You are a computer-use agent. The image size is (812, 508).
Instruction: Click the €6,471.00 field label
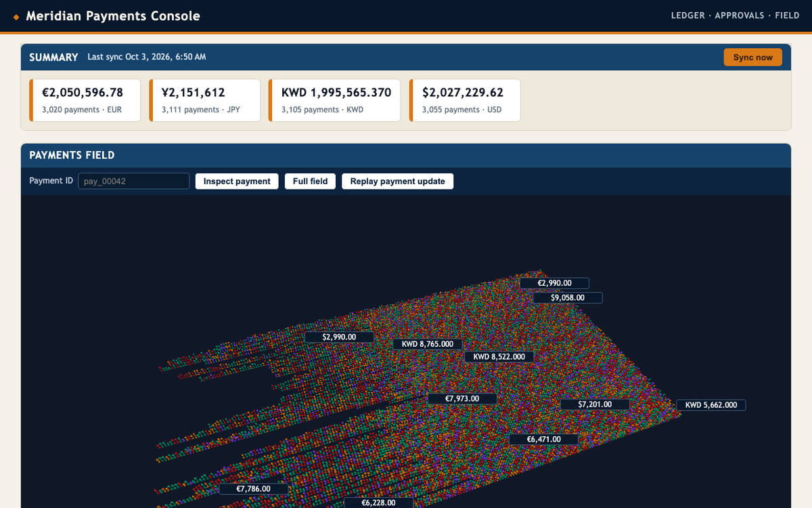point(543,440)
